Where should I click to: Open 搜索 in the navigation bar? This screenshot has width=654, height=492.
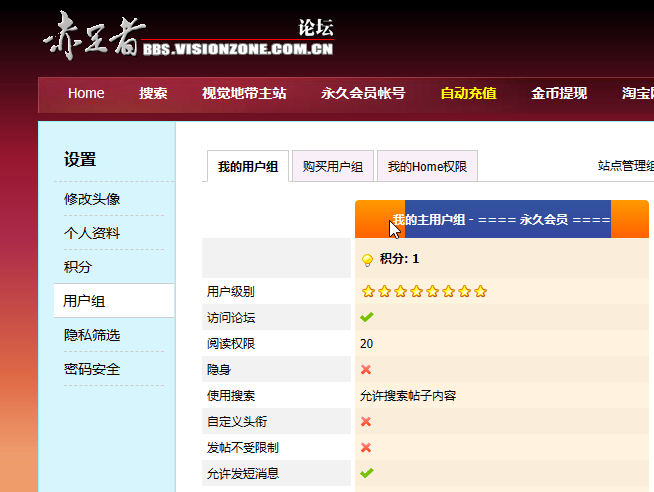tap(153, 93)
